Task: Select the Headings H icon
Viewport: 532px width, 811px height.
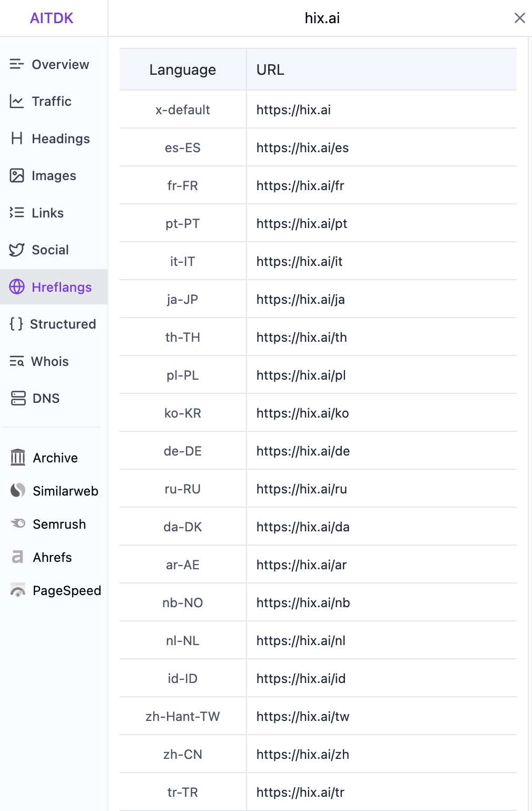Action: 17,139
